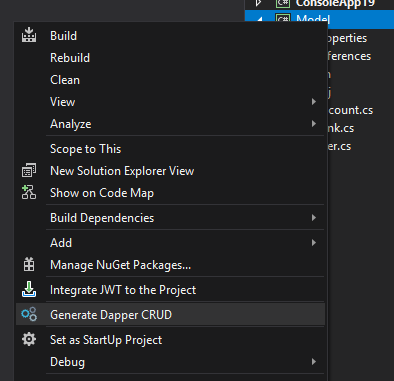Click the Generate Dapper CRUD gears icon
Viewport: 394px width, 381px height.
[29, 314]
